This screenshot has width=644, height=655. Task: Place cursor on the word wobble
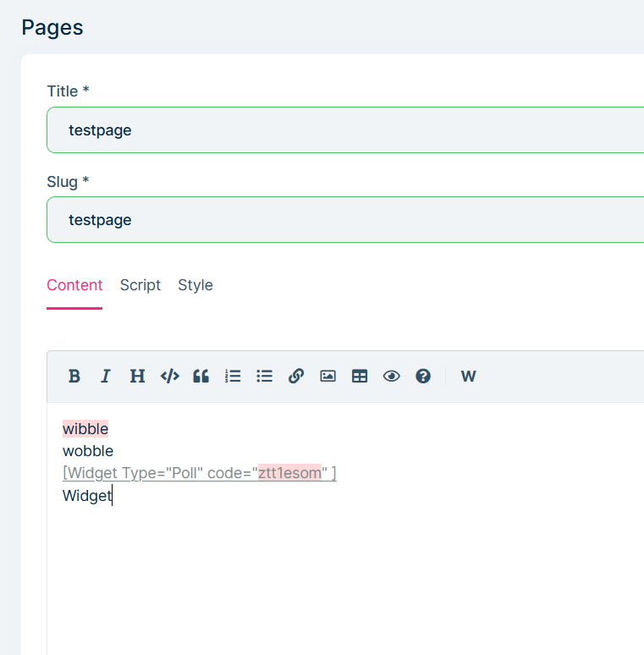pyautogui.click(x=88, y=451)
